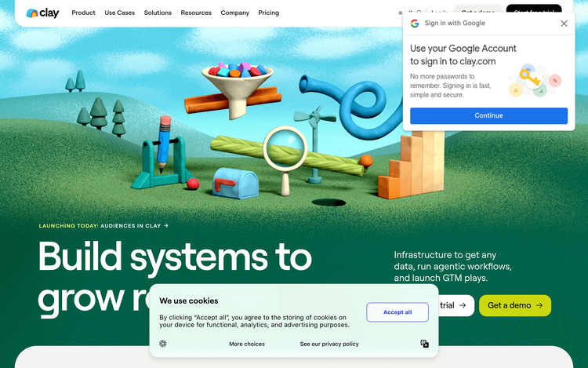This screenshot has height=368, width=588.
Task: Go to the Pricing page
Action: pos(268,13)
